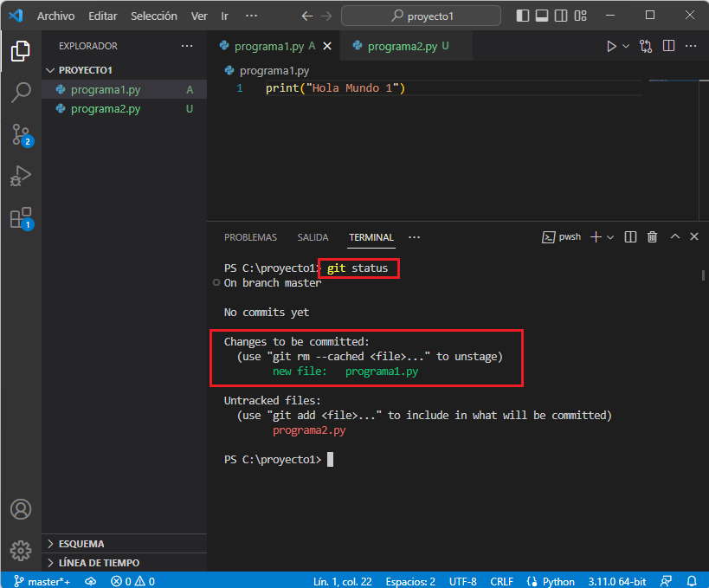Open the Ver menu

tap(199, 16)
